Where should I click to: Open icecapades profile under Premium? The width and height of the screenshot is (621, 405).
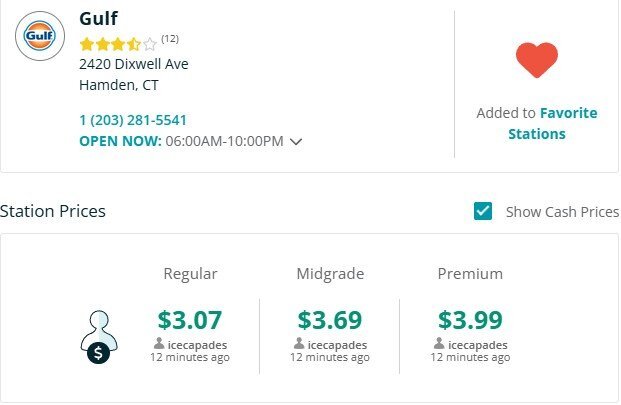(478, 345)
